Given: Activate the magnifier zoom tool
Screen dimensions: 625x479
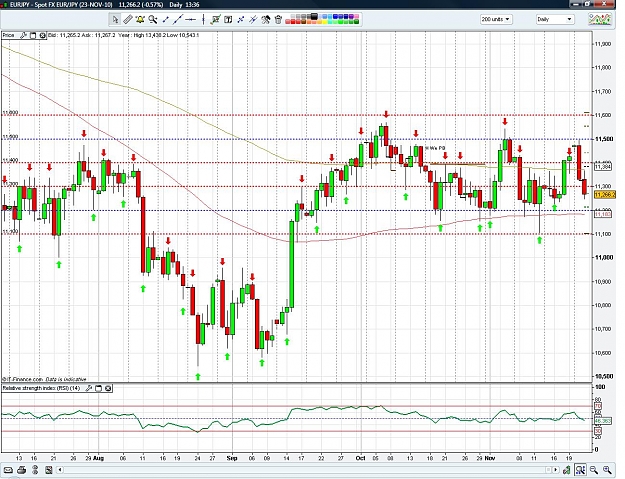Looking at the screenshot, I should 153,19.
